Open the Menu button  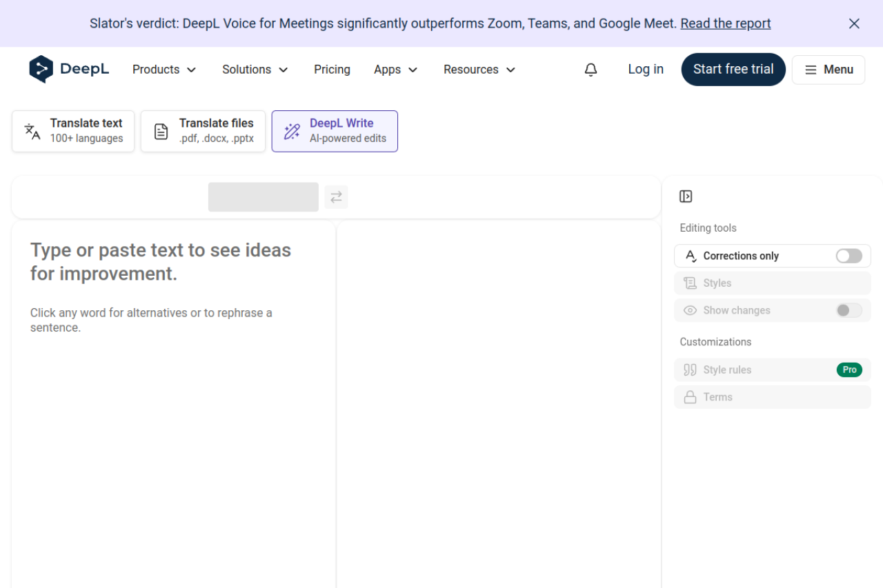(829, 70)
